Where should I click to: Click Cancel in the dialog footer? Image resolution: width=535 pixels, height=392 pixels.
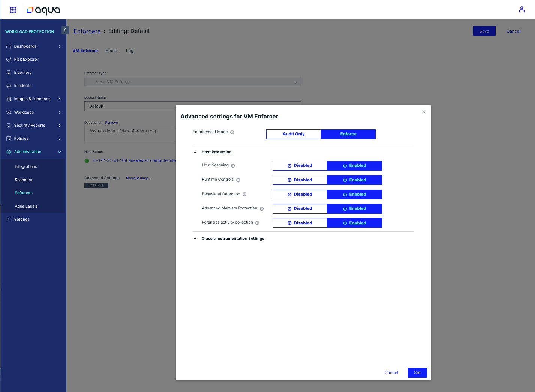point(391,373)
